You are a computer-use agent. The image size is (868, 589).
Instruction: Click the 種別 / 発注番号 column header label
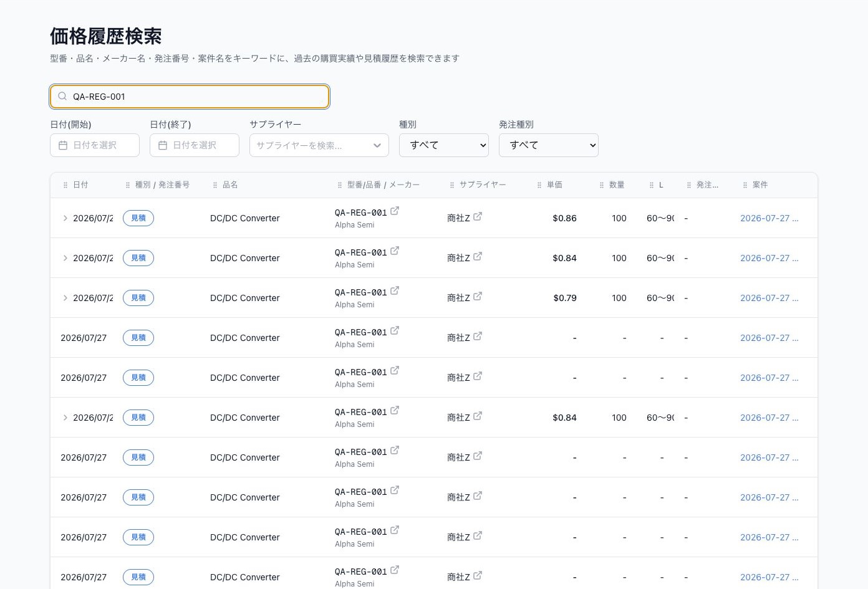click(162, 185)
